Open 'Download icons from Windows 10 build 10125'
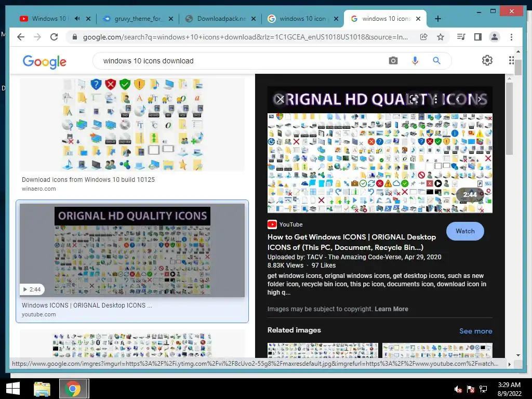Image resolution: width=532 pixels, height=399 pixels. [x=88, y=179]
